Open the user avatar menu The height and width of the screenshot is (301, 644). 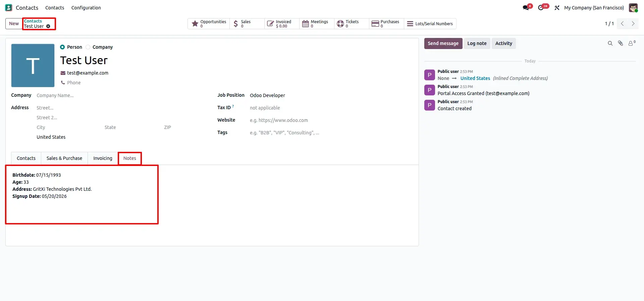pos(633,7)
